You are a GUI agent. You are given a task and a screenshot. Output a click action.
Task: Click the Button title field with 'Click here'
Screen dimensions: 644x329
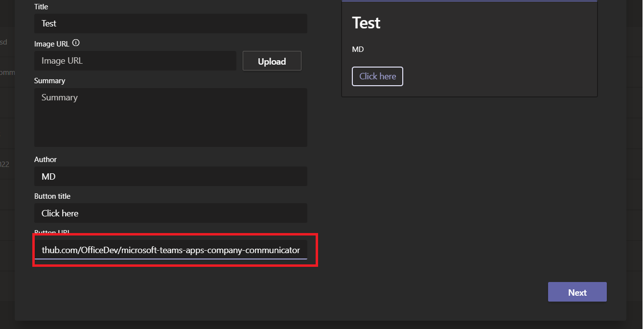coord(170,213)
